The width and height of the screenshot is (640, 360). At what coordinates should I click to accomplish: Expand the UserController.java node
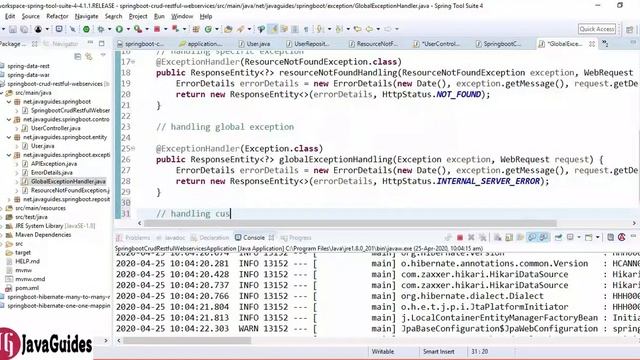point(17,128)
